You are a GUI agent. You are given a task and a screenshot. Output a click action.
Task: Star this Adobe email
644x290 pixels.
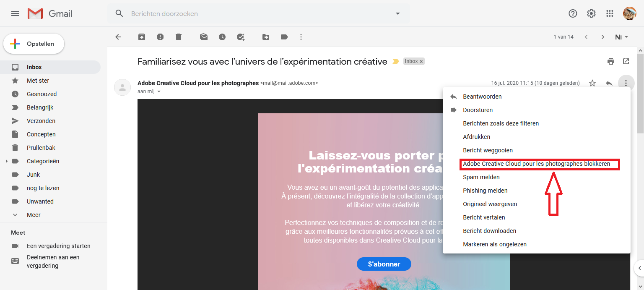[x=592, y=83]
